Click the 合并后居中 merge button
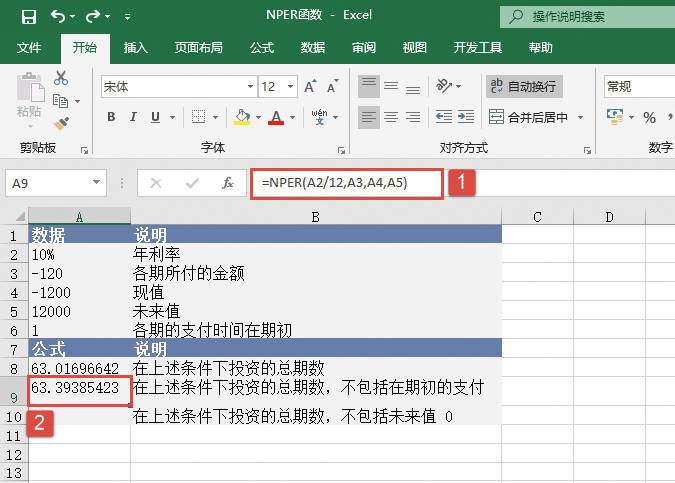Viewport: 675px width, 483px height. [x=528, y=117]
